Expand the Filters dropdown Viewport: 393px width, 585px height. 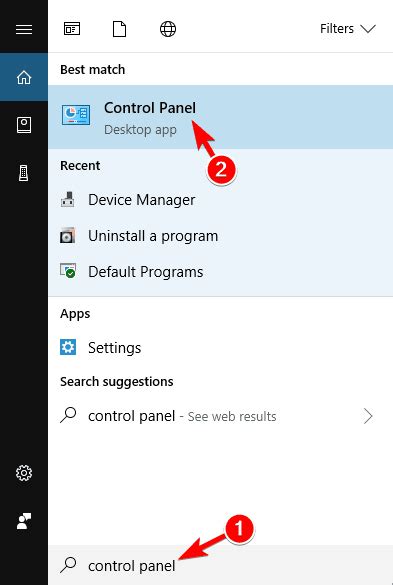click(x=348, y=29)
